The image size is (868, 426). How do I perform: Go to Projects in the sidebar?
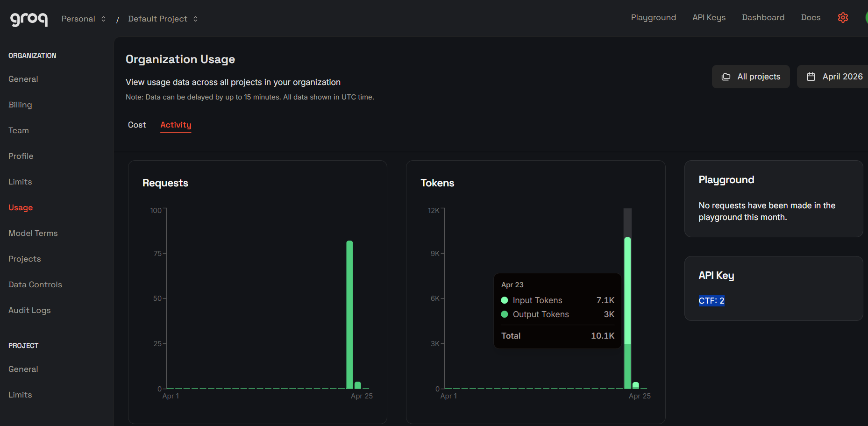(x=25, y=259)
